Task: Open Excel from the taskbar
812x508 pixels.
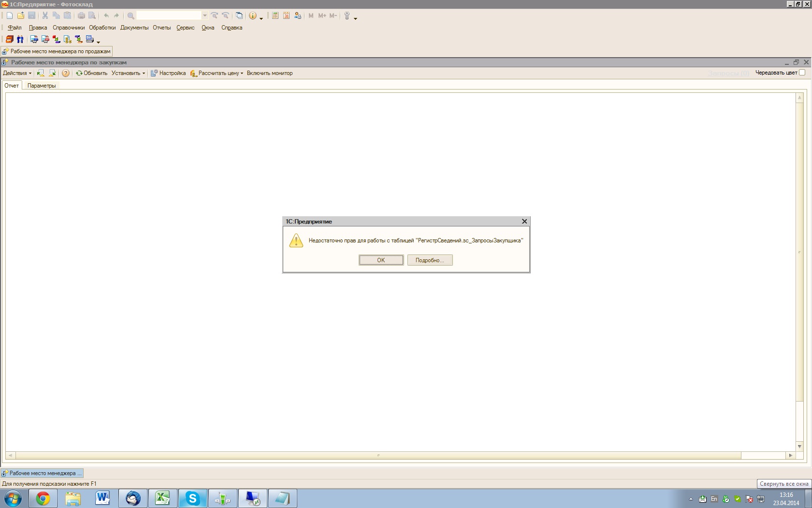Action: pos(162,498)
